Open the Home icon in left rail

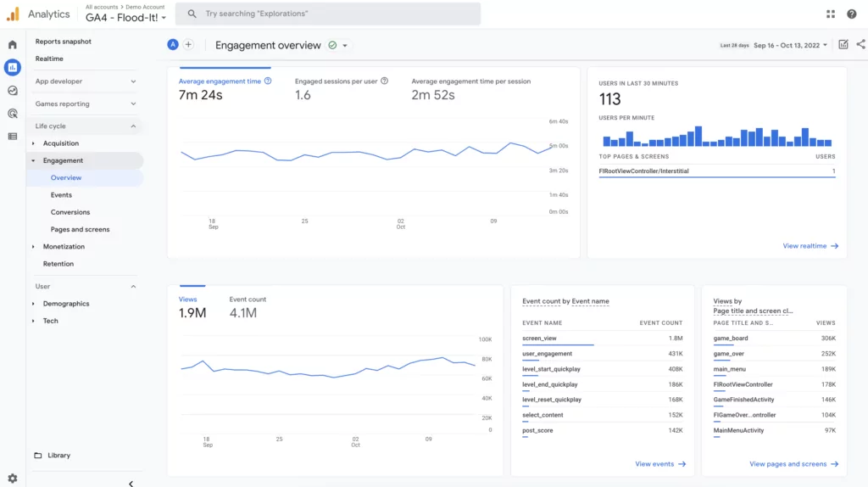click(12, 44)
